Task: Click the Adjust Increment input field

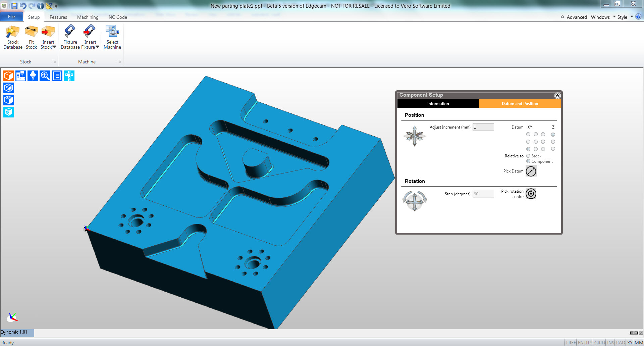Action: pyautogui.click(x=483, y=127)
